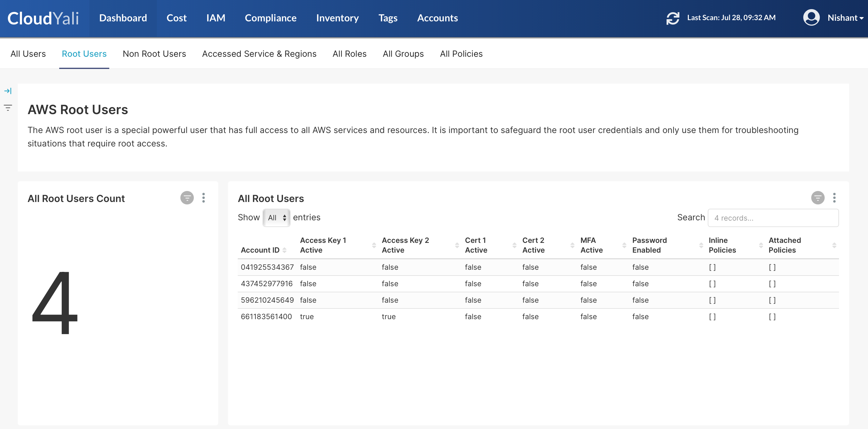Open the filter icon on All Root Users Count

point(187,198)
